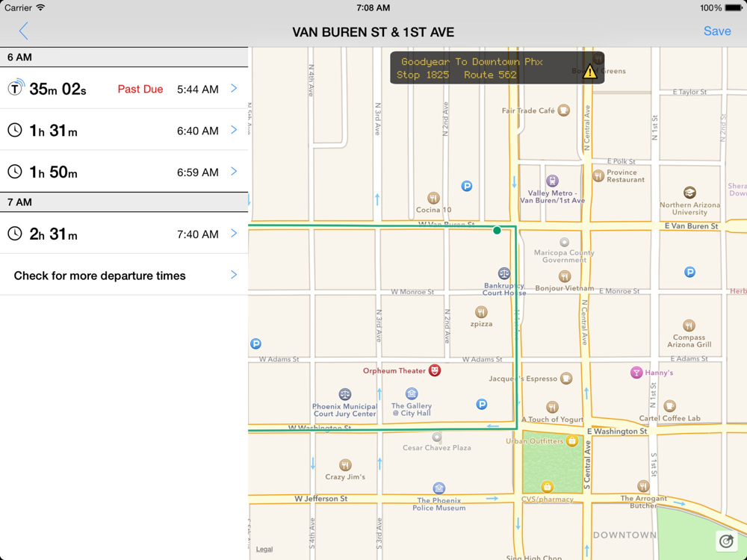Tap The Gallery @ City Hall icon

(412, 393)
